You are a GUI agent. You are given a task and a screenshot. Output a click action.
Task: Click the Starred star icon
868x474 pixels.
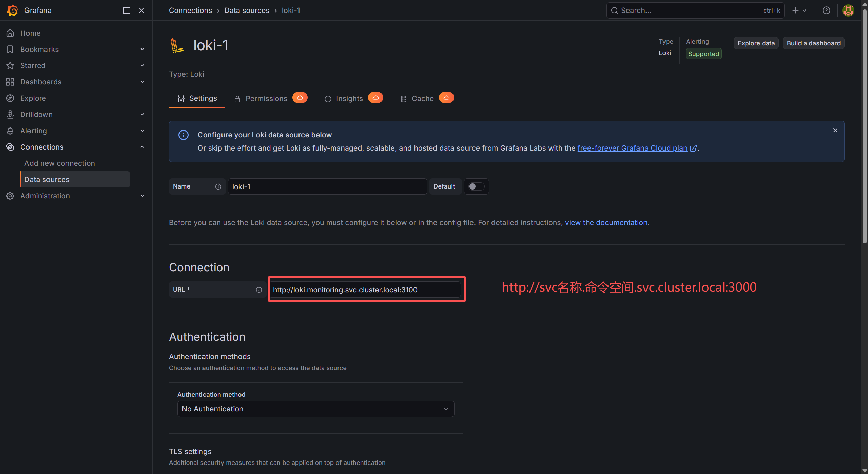tap(10, 65)
